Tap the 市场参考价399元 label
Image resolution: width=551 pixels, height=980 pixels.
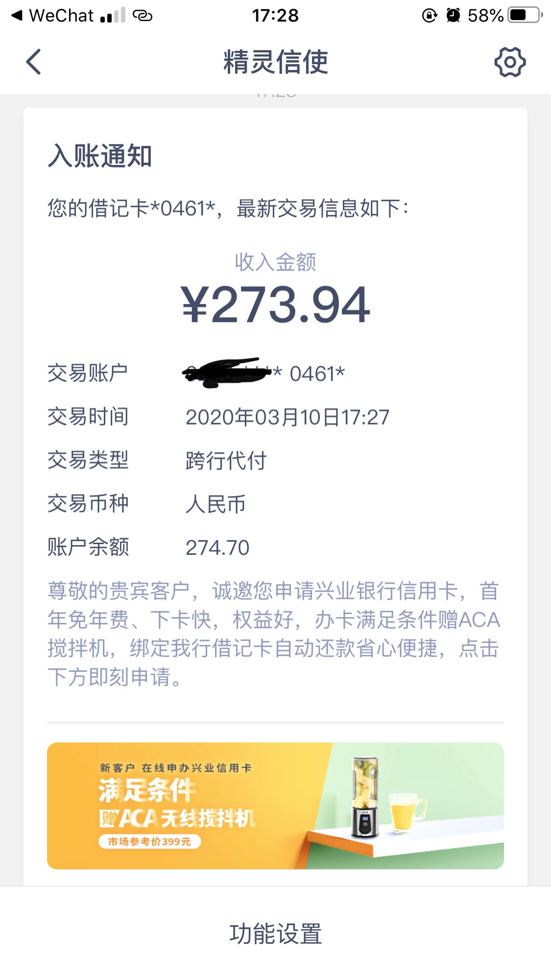(149, 841)
